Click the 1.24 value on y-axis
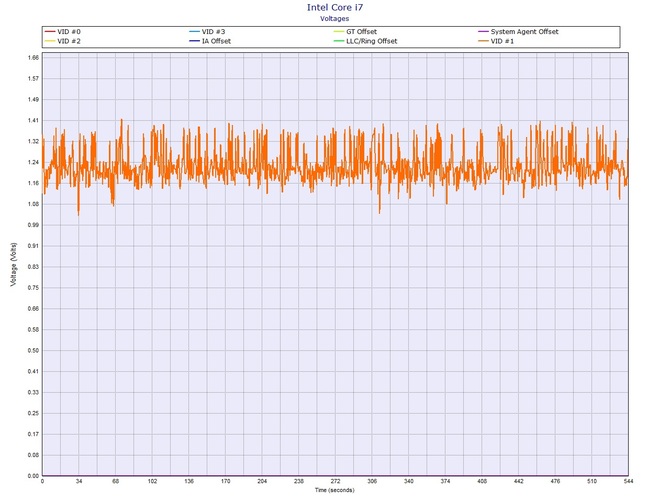 [33, 162]
